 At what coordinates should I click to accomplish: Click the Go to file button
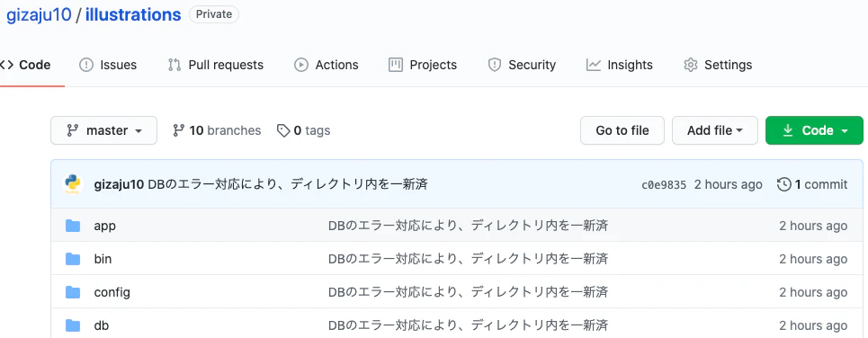(622, 130)
